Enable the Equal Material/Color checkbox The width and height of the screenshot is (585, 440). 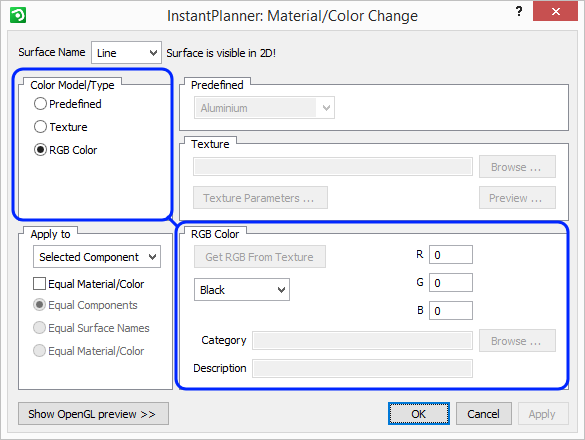(40, 284)
